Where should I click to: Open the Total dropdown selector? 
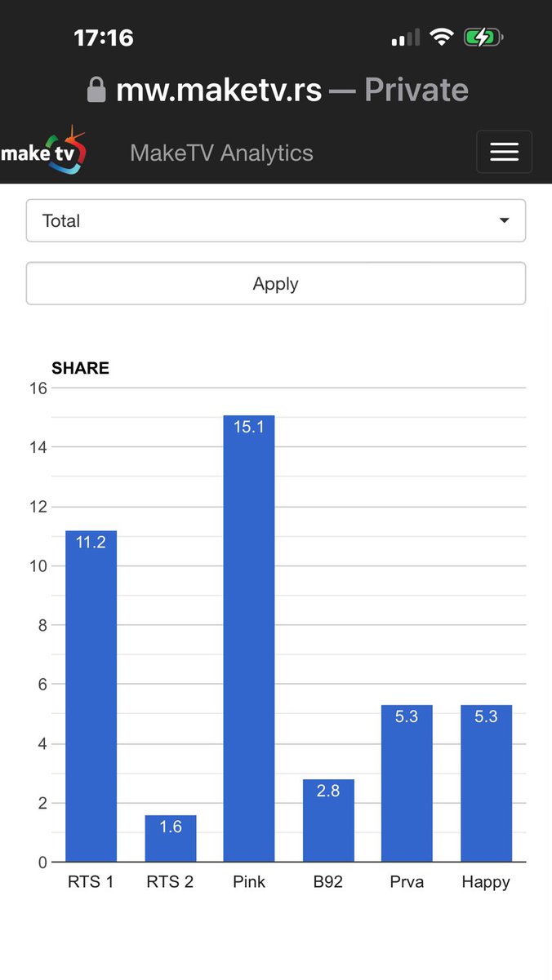[275, 220]
